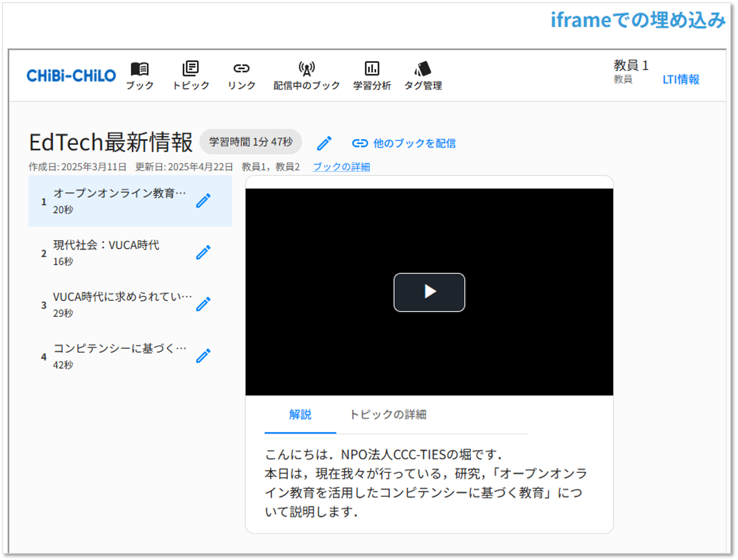The image size is (738, 560).
Task: Play the video with the center play button
Action: click(x=429, y=292)
